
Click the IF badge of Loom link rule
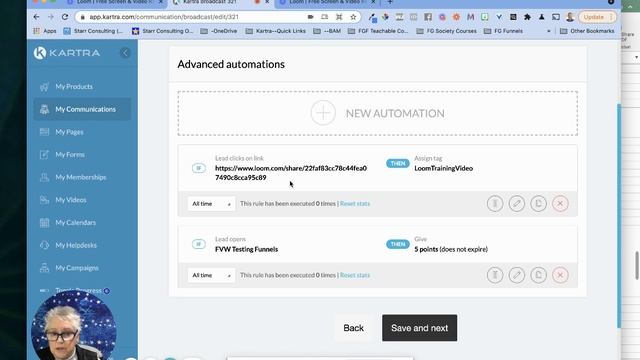pyautogui.click(x=199, y=168)
